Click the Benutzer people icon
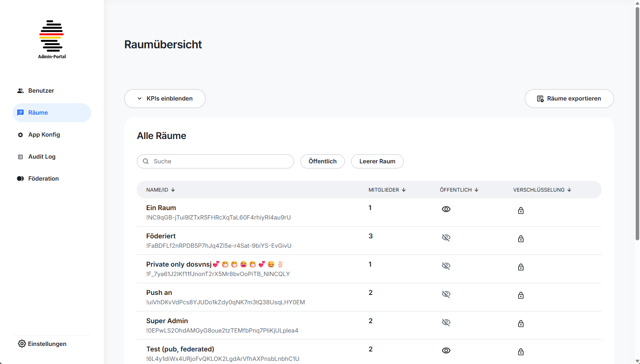Image resolution: width=640 pixels, height=364 pixels. 20,91
